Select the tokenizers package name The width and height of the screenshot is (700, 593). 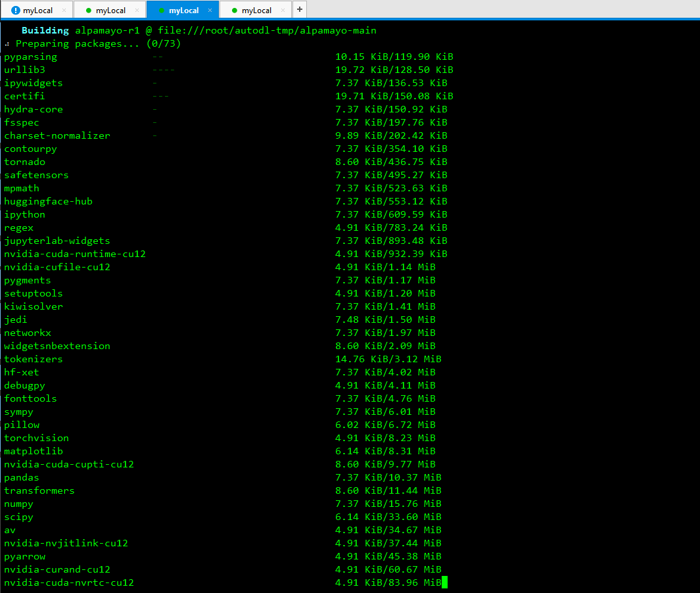pos(34,359)
